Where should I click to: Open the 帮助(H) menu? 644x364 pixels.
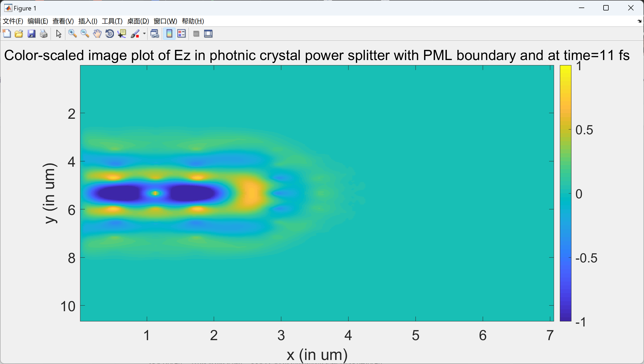(x=193, y=21)
